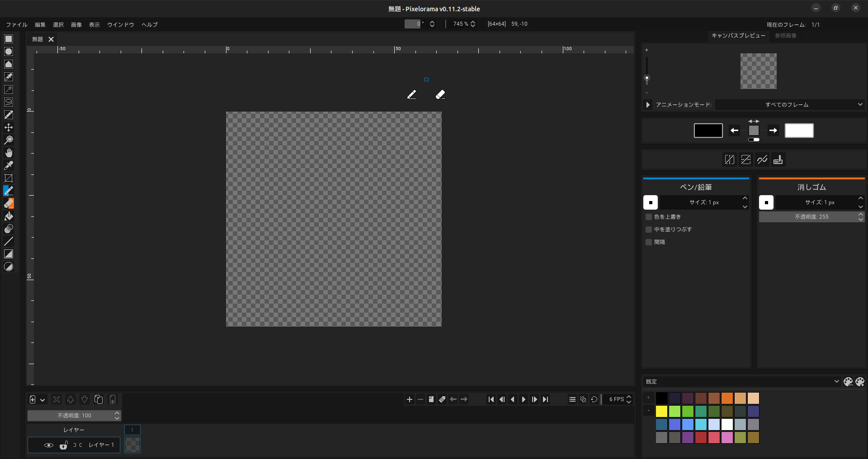Select the rectangular selection tool
Screen dimensions: 868x459
pos(9,39)
